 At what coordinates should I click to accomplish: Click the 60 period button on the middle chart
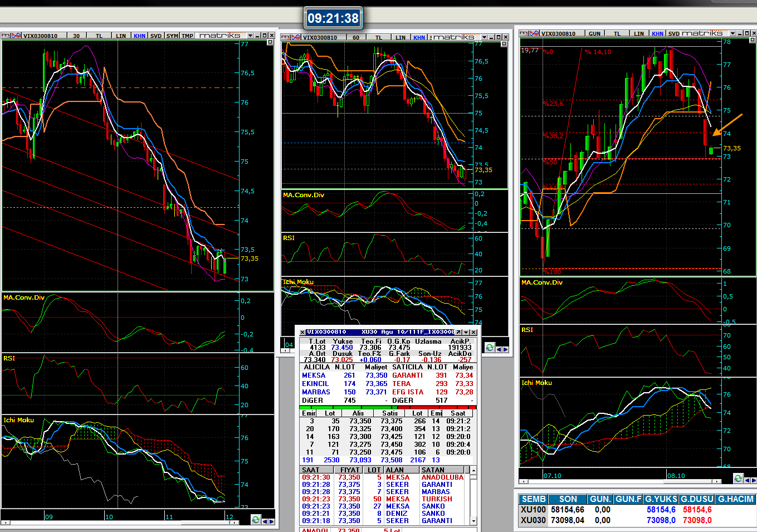pyautogui.click(x=355, y=37)
